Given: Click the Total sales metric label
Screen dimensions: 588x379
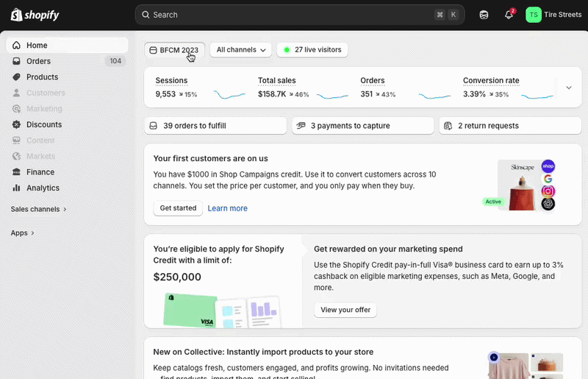Looking at the screenshot, I should coord(277,80).
